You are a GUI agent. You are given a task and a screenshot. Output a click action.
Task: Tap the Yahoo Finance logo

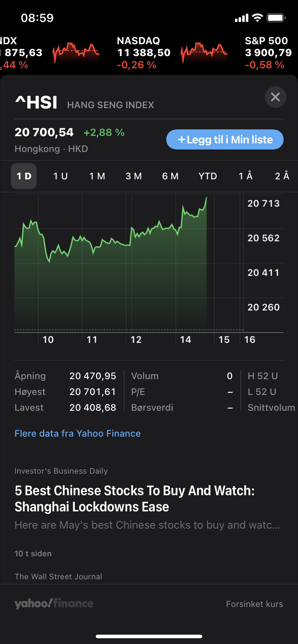pos(54,604)
